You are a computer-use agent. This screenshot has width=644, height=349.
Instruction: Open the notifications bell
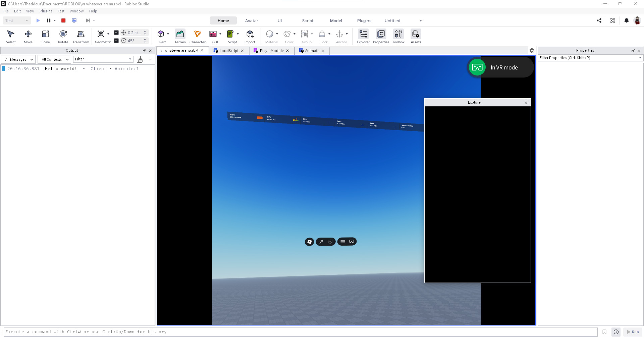click(627, 20)
